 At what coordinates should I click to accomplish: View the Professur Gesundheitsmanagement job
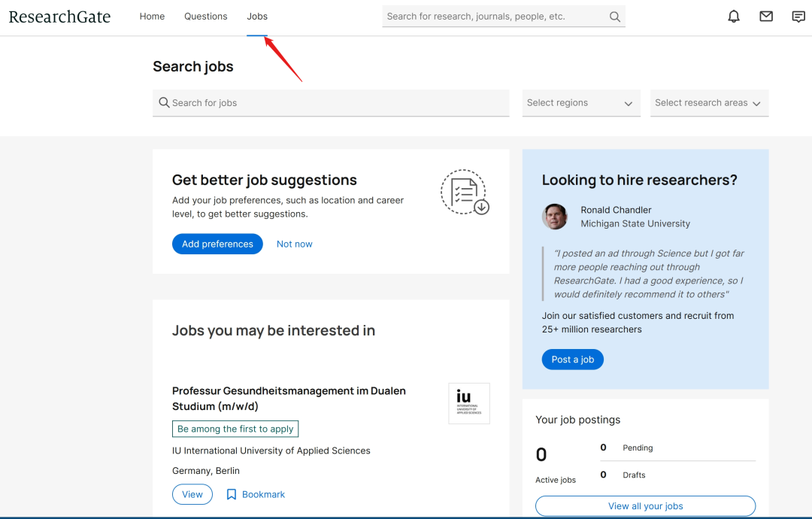[x=192, y=495]
